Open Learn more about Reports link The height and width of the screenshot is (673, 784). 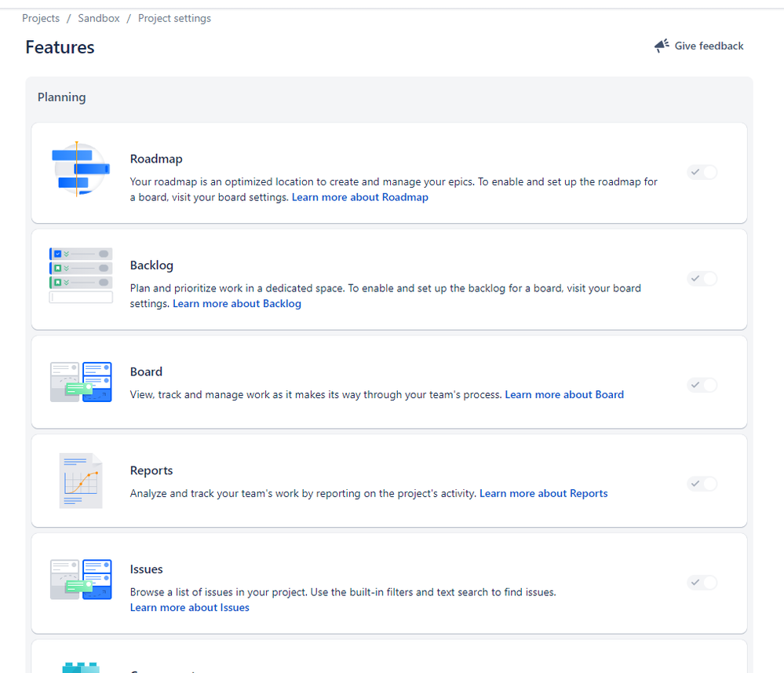(544, 493)
